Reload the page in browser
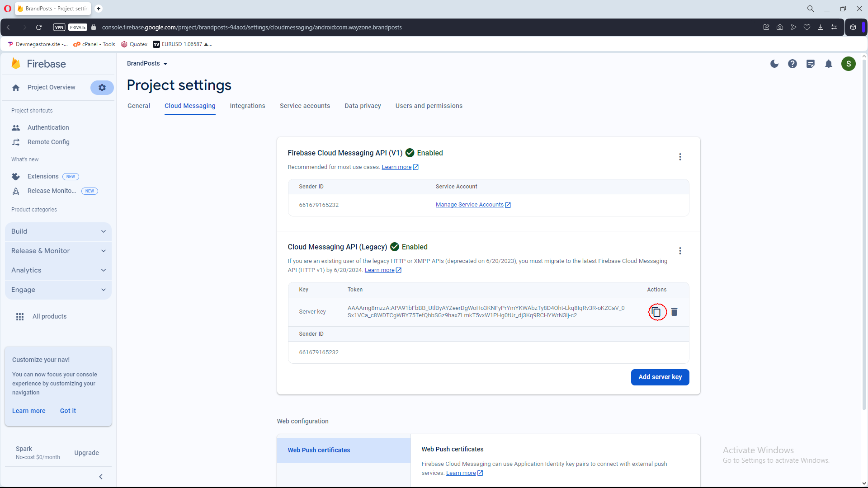The width and height of the screenshot is (868, 488). (39, 27)
